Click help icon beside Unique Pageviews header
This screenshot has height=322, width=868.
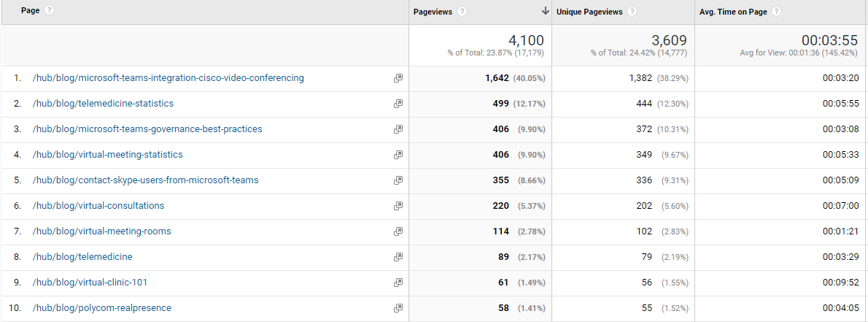(632, 12)
